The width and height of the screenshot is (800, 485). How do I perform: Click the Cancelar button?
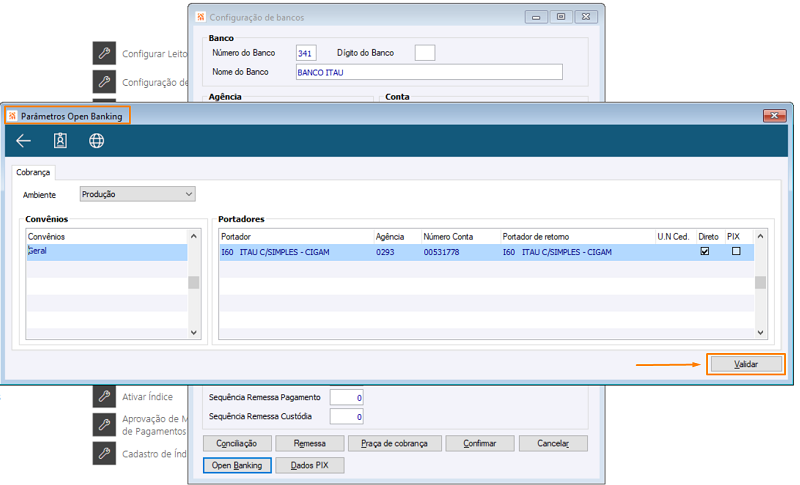(553, 443)
